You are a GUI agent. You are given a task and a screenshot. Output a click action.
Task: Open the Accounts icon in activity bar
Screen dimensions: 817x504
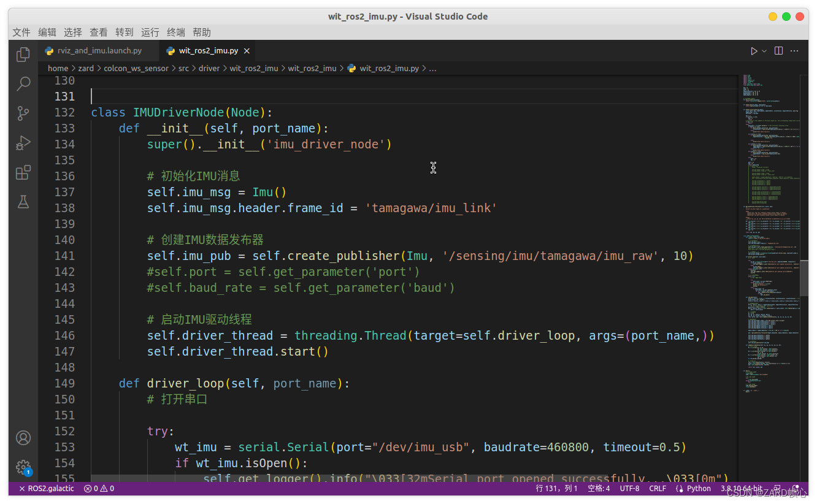tap(23, 438)
